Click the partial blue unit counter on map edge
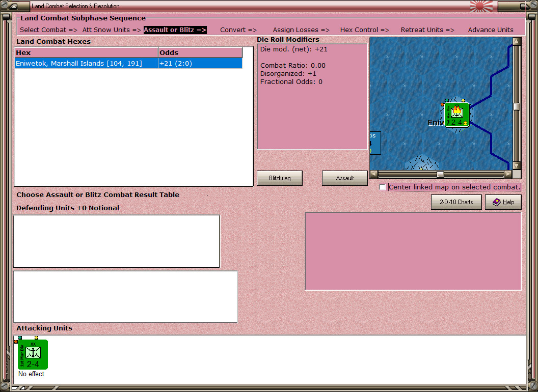This screenshot has height=392, width=538. click(x=375, y=143)
